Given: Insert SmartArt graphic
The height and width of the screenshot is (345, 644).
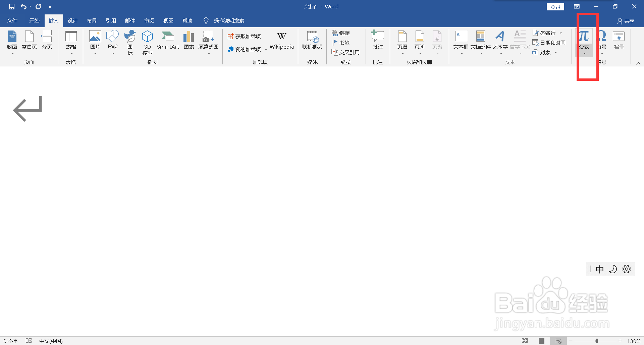Looking at the screenshot, I should 168,40.
